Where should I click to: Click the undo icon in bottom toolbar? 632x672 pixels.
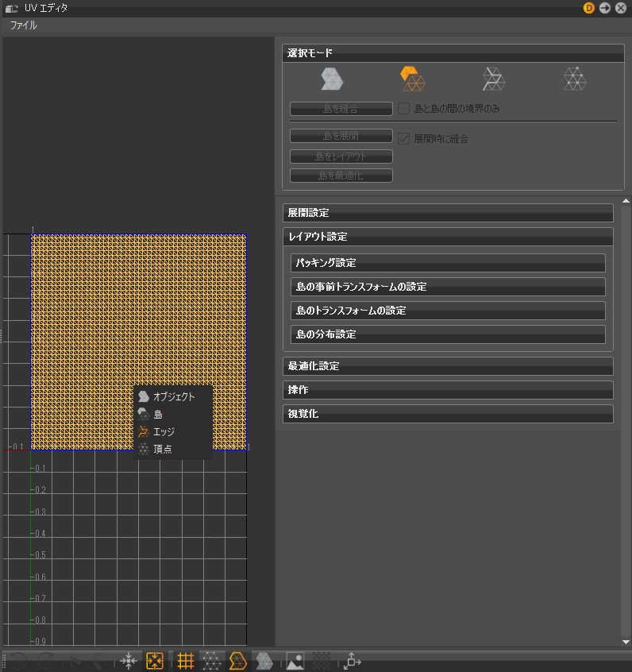(18, 661)
